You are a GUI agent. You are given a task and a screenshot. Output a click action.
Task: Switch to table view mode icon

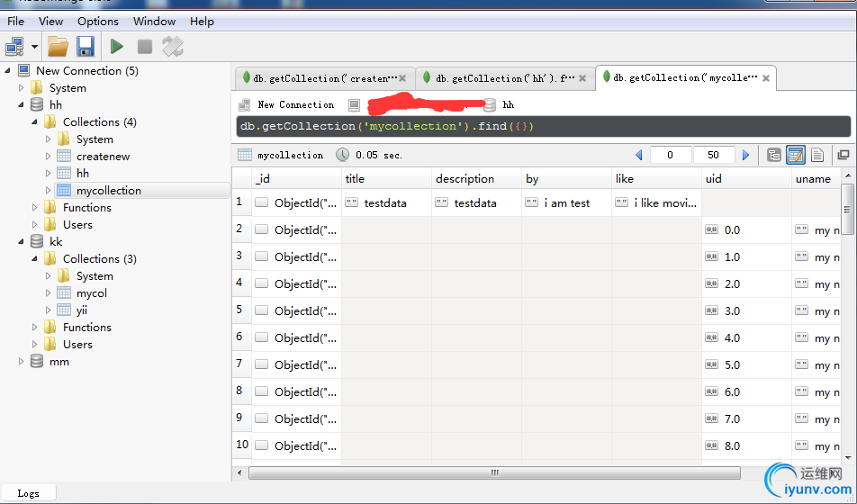796,155
